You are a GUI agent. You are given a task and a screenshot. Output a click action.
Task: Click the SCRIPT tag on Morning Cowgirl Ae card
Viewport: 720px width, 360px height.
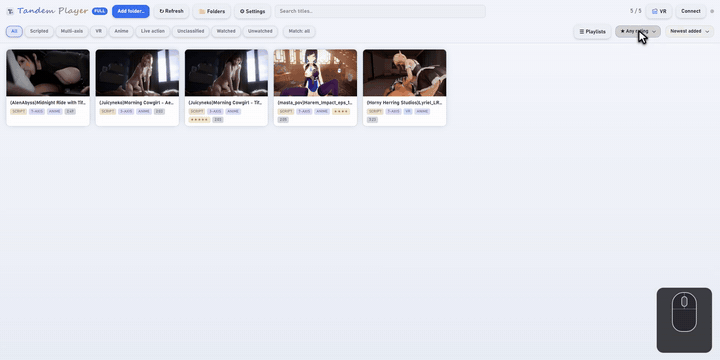click(x=107, y=112)
